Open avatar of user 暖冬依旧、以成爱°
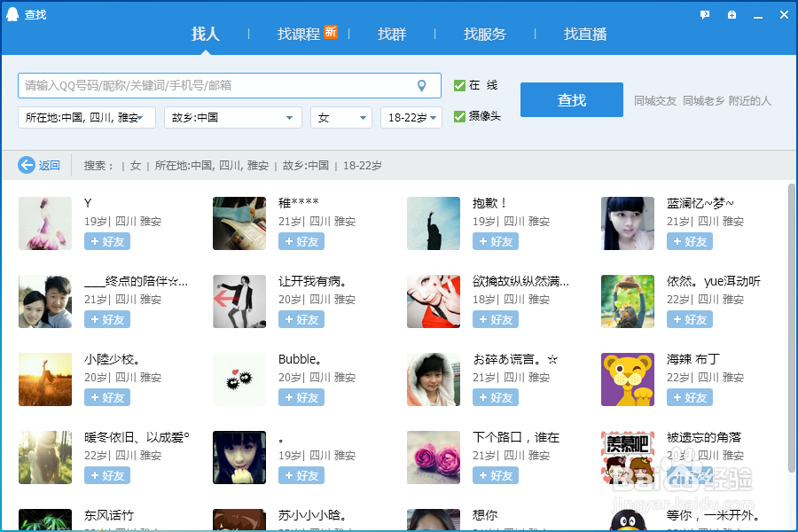This screenshot has height=532, width=798. (x=45, y=458)
